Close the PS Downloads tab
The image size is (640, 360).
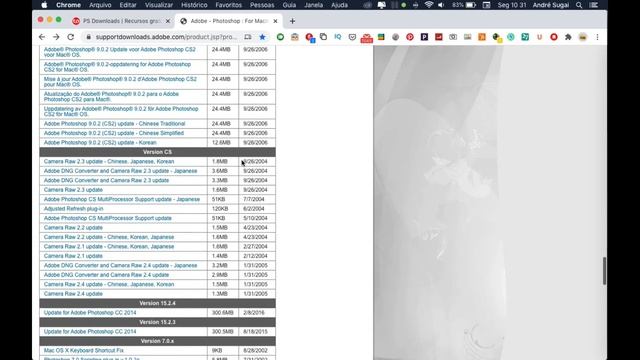coord(167,21)
